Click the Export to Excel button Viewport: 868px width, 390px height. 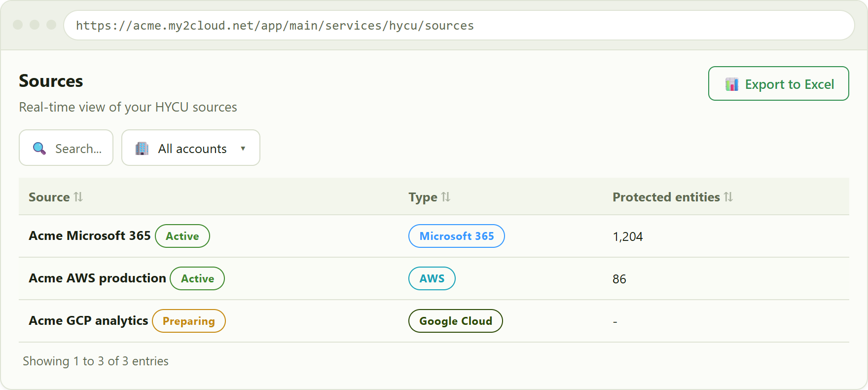pos(779,83)
